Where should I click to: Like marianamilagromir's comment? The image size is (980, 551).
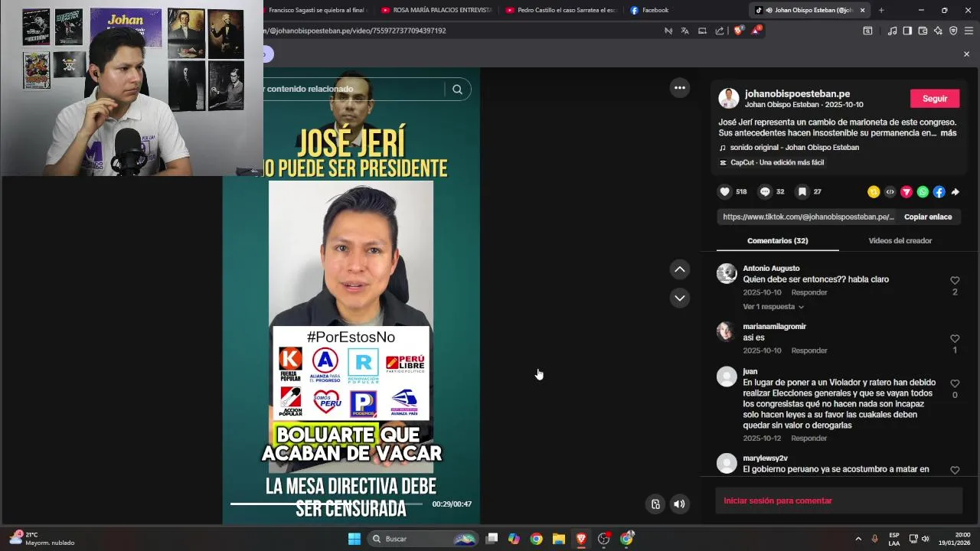click(955, 338)
